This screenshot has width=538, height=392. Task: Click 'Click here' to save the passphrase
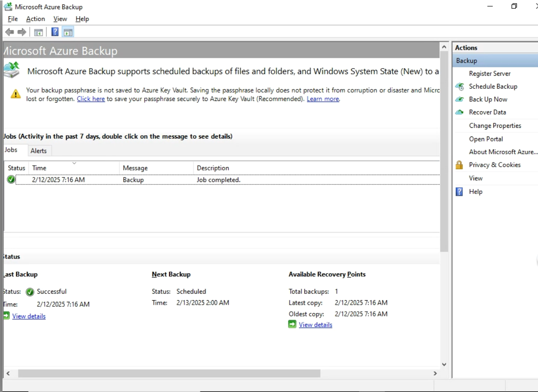click(91, 99)
